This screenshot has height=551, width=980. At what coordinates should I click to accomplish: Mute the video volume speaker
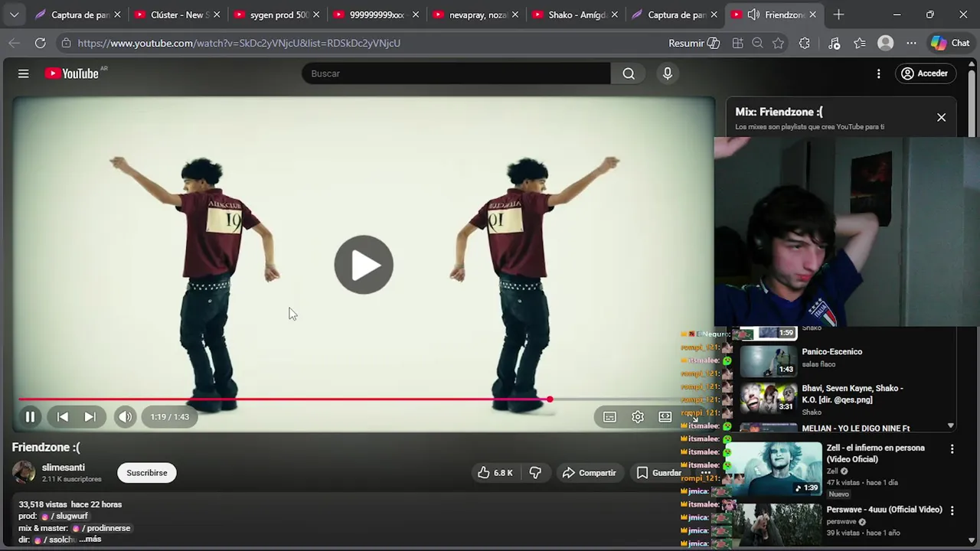[x=125, y=417]
